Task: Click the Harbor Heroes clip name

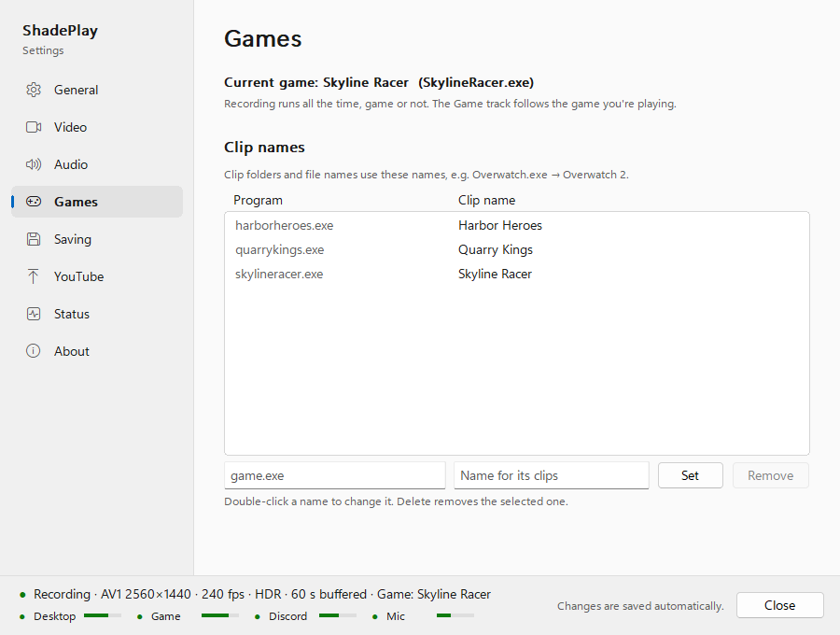Action: pyautogui.click(x=500, y=226)
